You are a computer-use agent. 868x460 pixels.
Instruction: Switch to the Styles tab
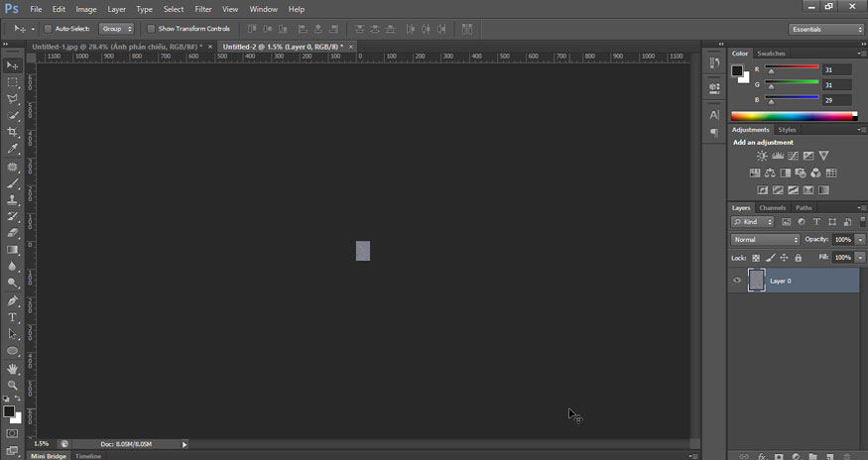tap(787, 130)
